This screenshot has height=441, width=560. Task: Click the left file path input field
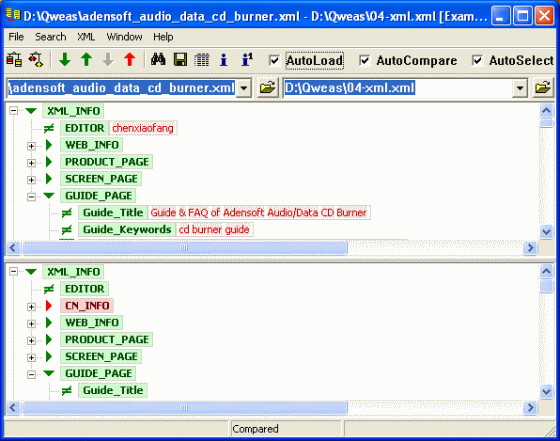(122, 88)
